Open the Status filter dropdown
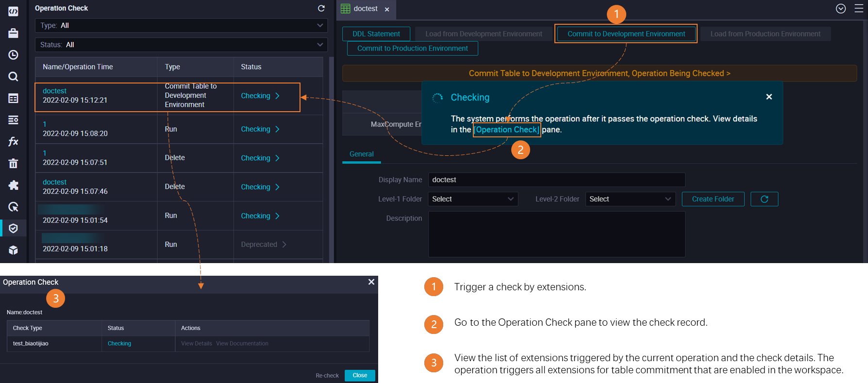The width and height of the screenshot is (868, 383). coord(181,45)
